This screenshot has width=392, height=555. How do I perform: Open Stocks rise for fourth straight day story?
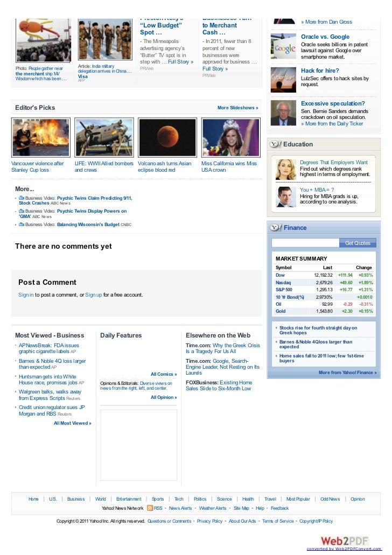click(x=318, y=330)
